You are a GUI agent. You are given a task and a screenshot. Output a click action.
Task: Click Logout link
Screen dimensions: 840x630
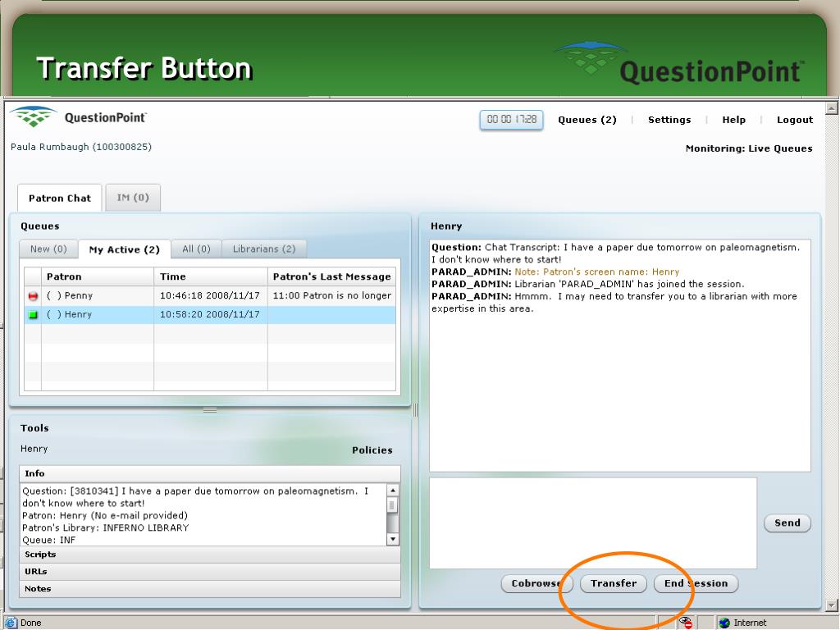pos(794,120)
